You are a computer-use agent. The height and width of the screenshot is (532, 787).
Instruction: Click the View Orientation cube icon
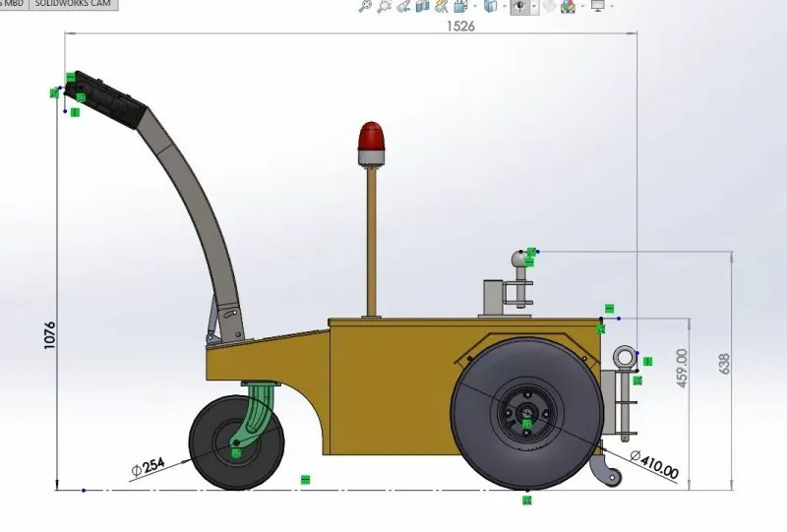point(459,6)
